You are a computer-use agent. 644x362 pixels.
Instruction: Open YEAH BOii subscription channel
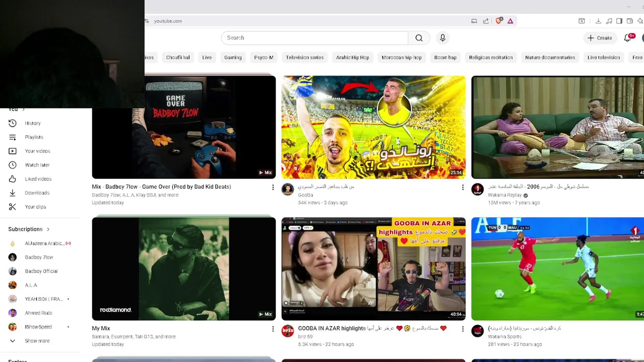click(x=40, y=299)
